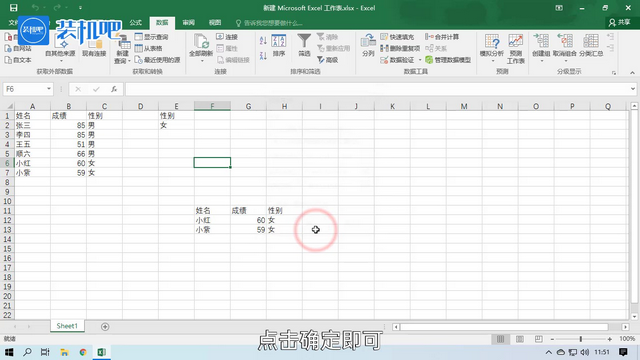The height and width of the screenshot is (360, 640).
Task: Switch to Normal view in status bar
Action: [500, 339]
